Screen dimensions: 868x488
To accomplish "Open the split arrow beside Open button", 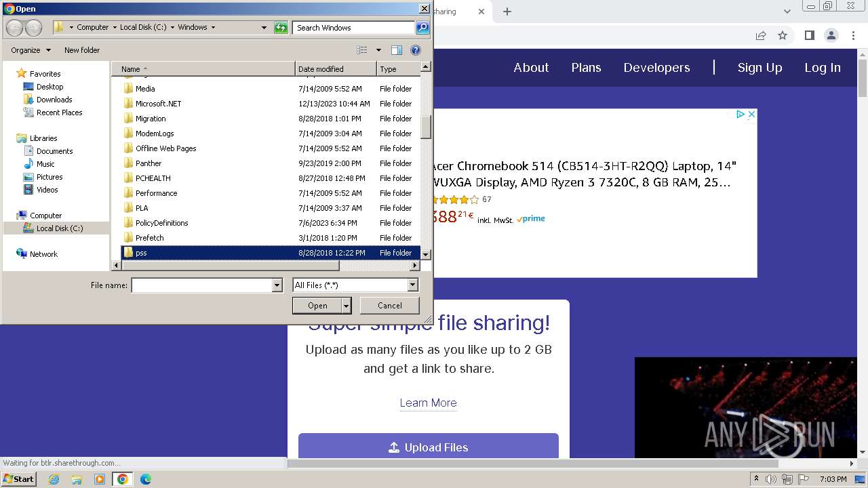I will click(x=347, y=306).
